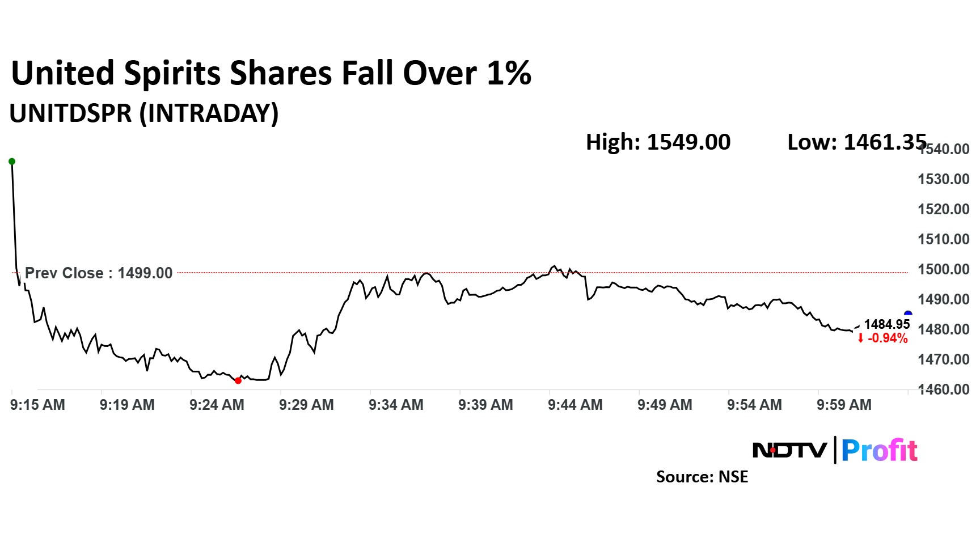Screen dimensions: 980x551
Task: Select the 9:15 AM time axis label
Action: coord(37,405)
